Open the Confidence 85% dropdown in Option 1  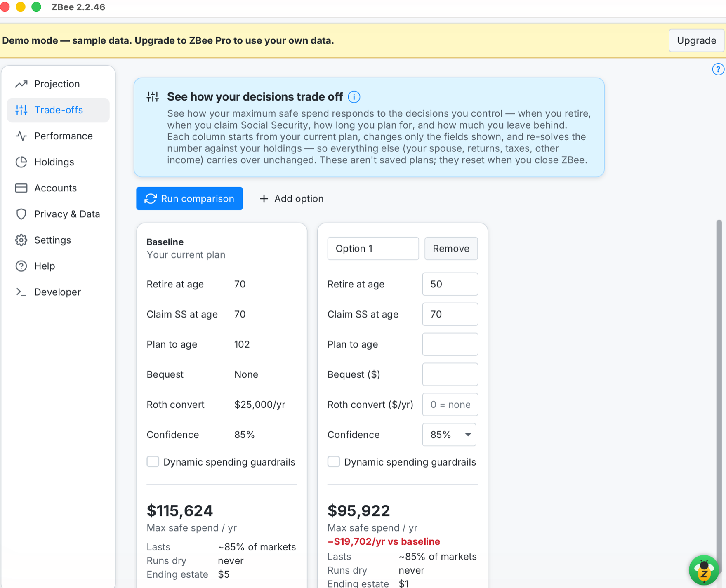pos(449,435)
